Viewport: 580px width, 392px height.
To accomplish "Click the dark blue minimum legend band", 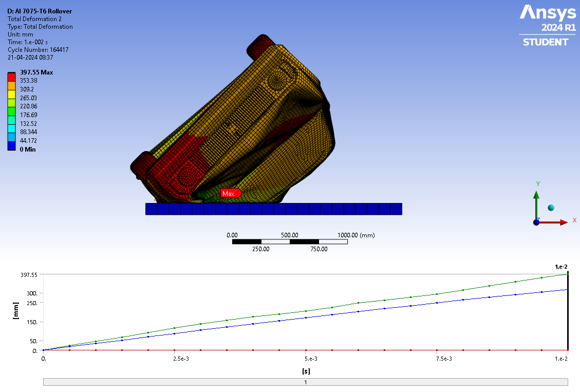I will (x=11, y=146).
